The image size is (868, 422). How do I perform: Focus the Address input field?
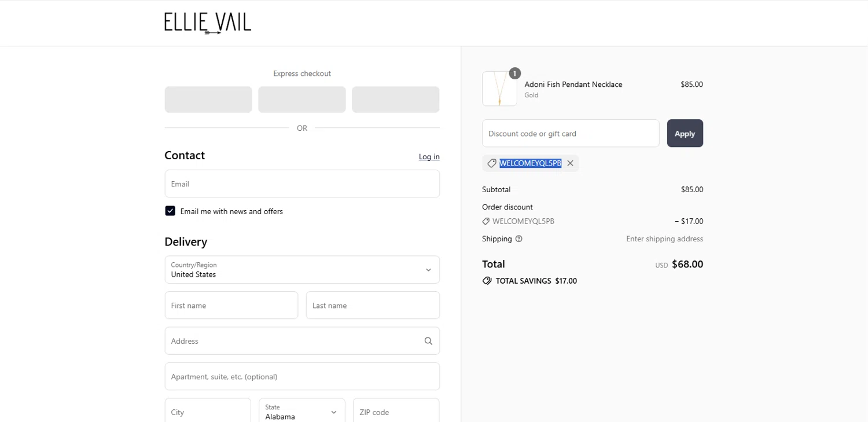point(302,341)
